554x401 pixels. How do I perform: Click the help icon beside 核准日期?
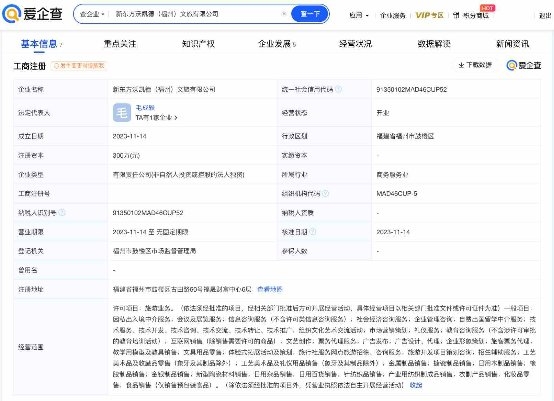tap(312, 232)
